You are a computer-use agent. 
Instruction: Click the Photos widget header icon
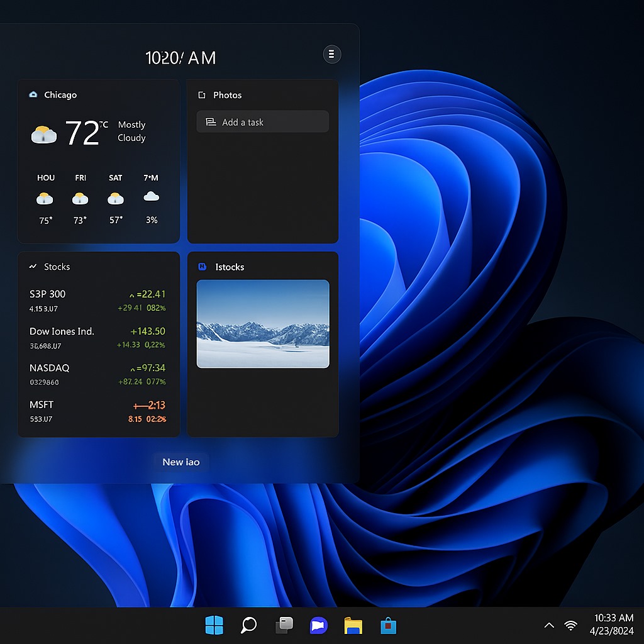[x=202, y=95]
